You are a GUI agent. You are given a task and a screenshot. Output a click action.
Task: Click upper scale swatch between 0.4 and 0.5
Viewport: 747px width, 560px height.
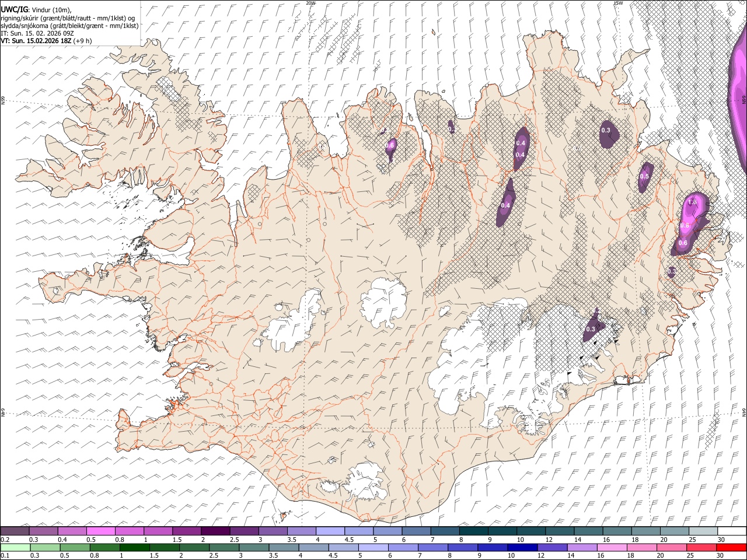(x=72, y=531)
